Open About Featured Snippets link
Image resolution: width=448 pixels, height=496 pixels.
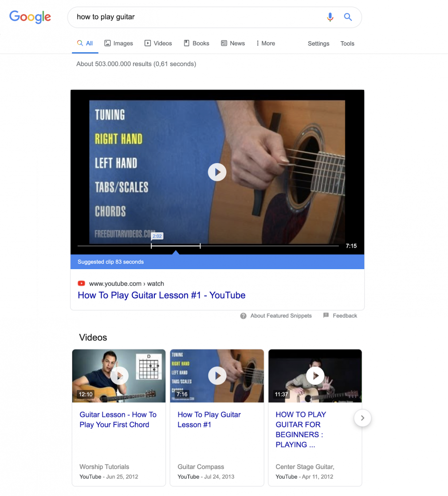281,316
